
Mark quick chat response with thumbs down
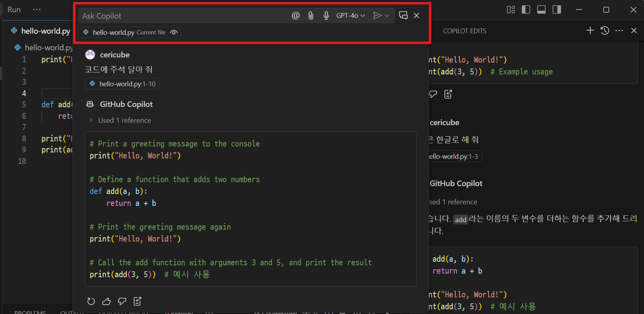pyautogui.click(x=122, y=301)
